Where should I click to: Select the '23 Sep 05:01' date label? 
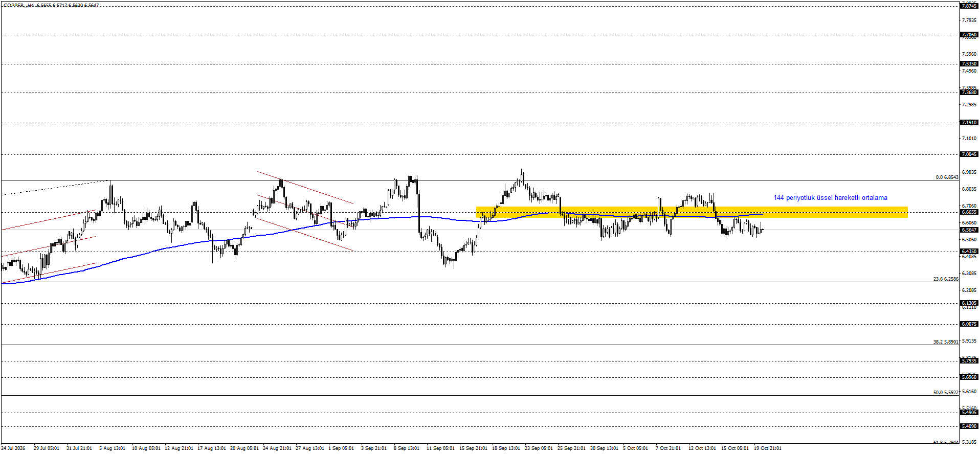(539, 448)
